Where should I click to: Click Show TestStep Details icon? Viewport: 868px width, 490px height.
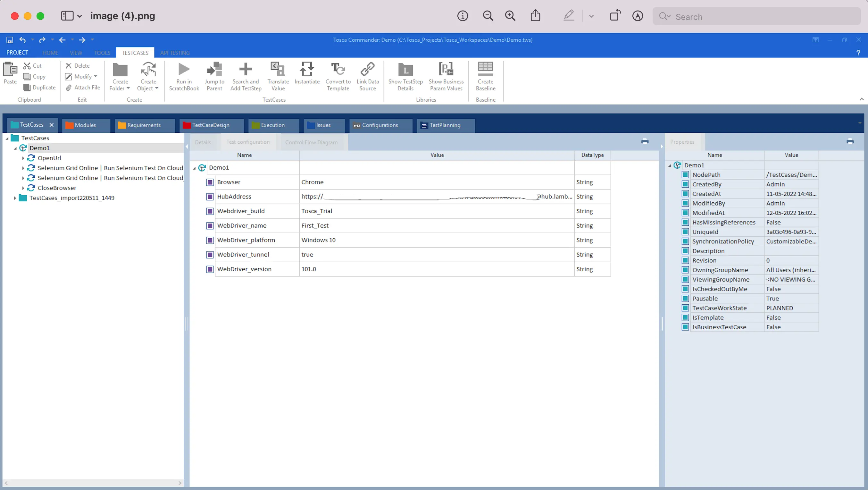[x=405, y=70]
